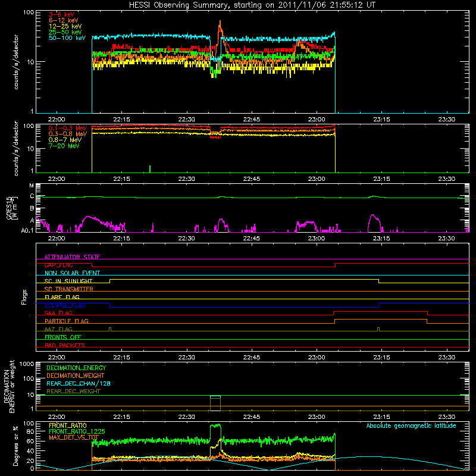Pick the FLARE_FLAG label

coord(62,297)
